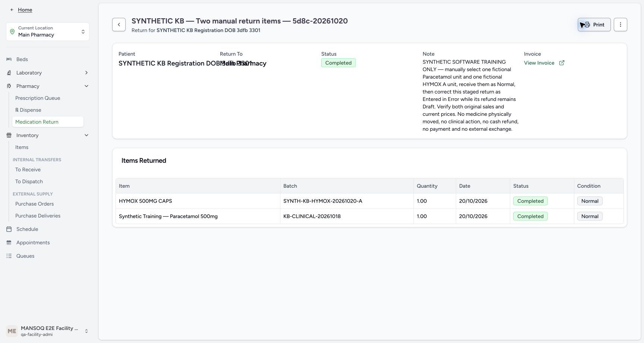Click the back arrow next to Home
This screenshot has width=644, height=343.
tap(12, 10)
